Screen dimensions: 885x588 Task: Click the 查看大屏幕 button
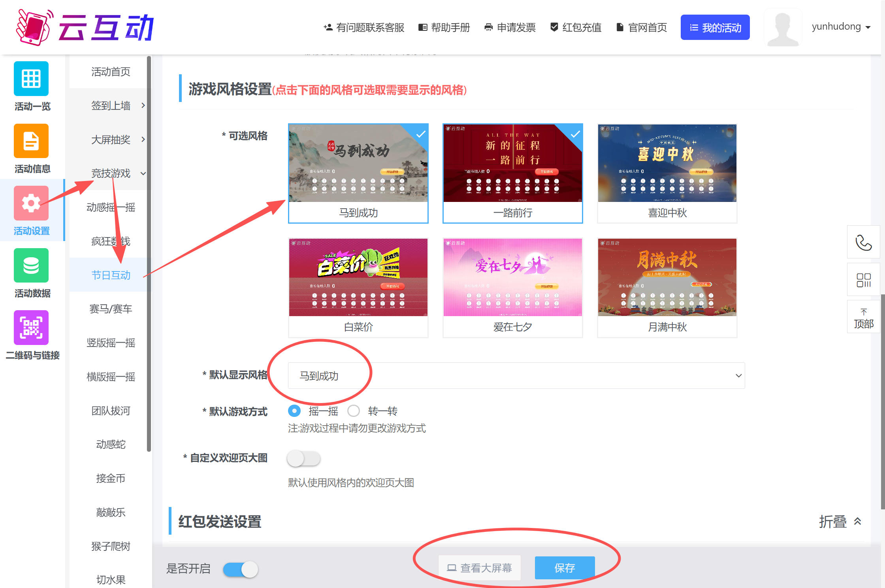click(x=479, y=568)
